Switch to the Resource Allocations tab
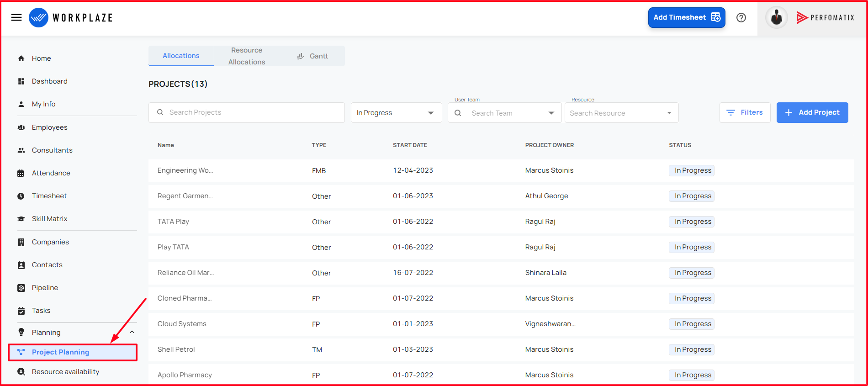 click(247, 56)
